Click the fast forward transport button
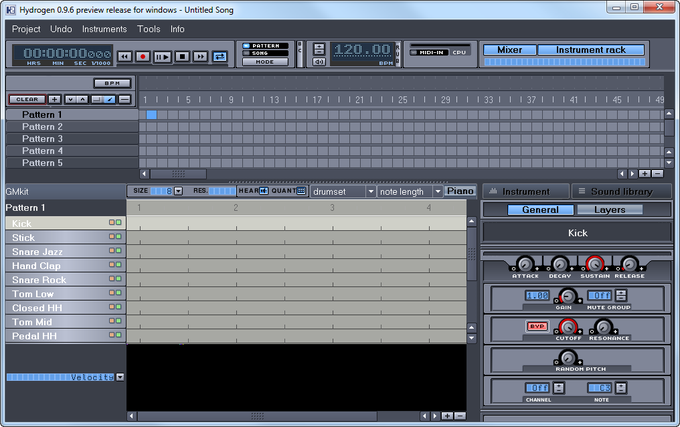The width and height of the screenshot is (680, 427). point(200,56)
